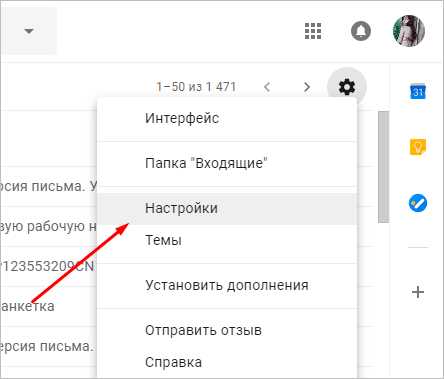Image resolution: width=444 pixels, height=379 pixels.
Task: Open the account profile avatar
Action: [409, 31]
